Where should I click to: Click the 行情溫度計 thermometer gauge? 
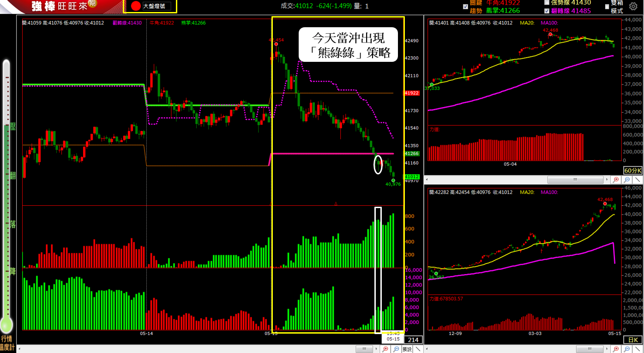click(6, 196)
